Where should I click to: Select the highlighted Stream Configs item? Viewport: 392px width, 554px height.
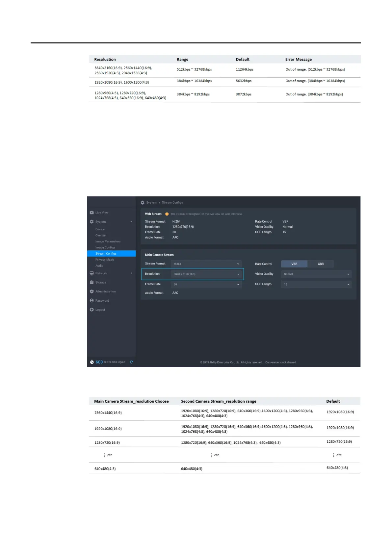(112, 254)
